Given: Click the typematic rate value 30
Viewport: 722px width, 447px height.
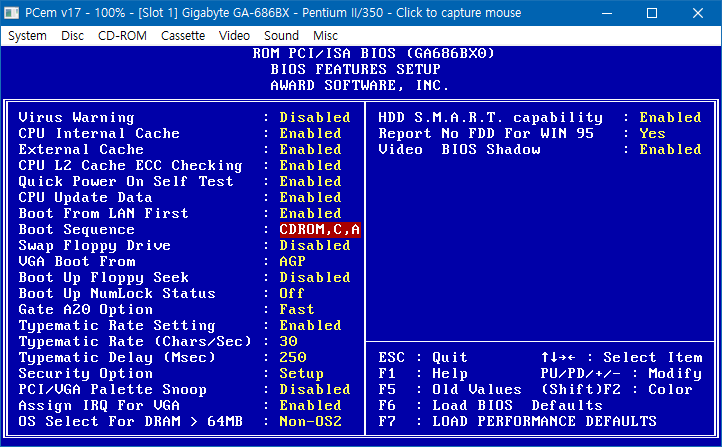Looking at the screenshot, I should pos(288,342).
